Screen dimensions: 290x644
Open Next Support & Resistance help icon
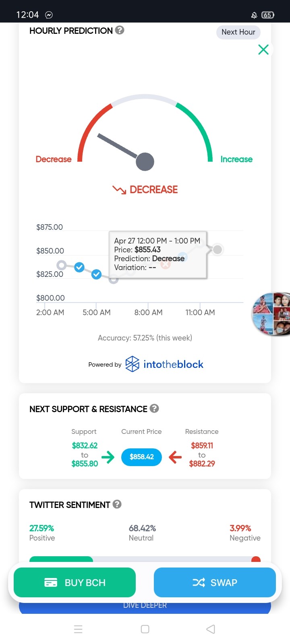click(x=154, y=409)
